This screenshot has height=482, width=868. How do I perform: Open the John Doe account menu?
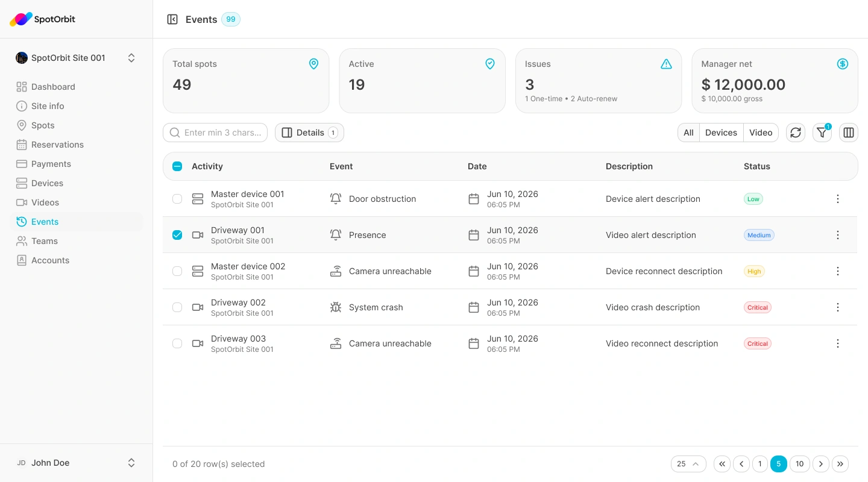pyautogui.click(x=76, y=463)
